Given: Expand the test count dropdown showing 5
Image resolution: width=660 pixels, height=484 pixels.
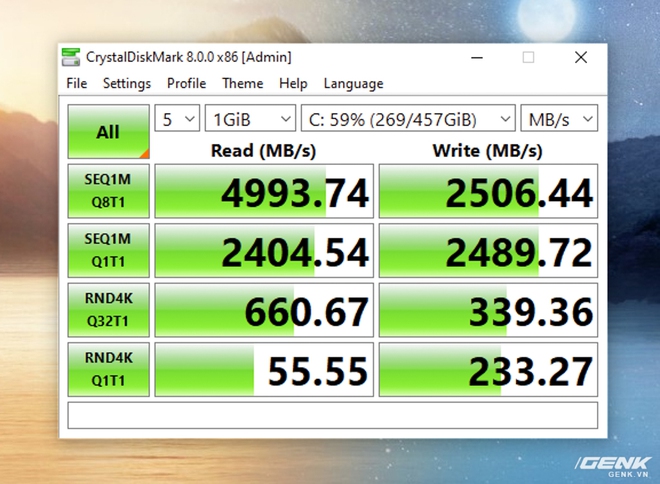Looking at the screenshot, I should (x=177, y=118).
